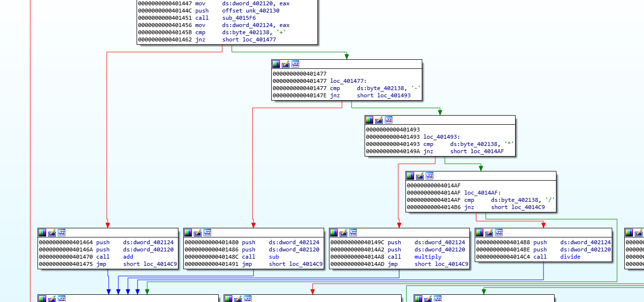Select push ds:dword_402120 at address 4014A2
The height and width of the screenshot is (302, 644).
pyautogui.click(x=398, y=249)
